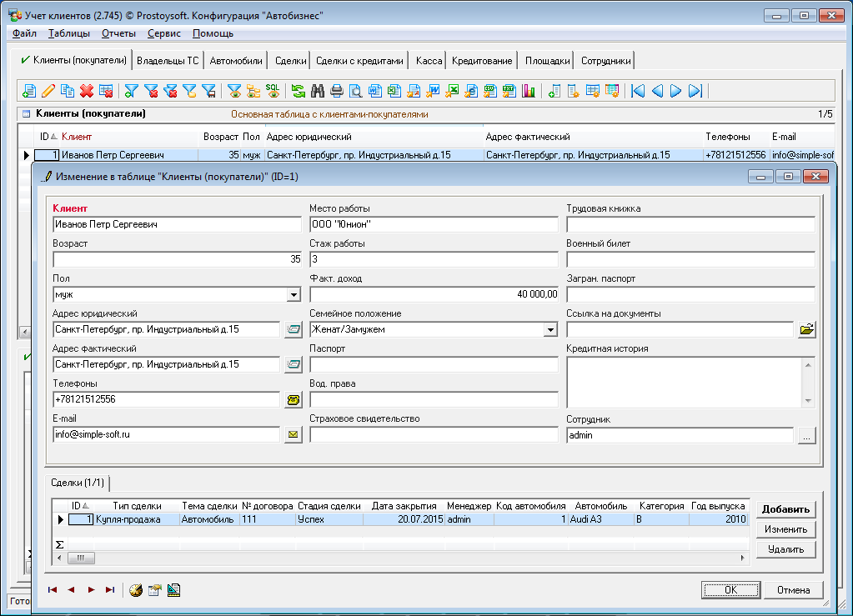Click the envelope icon beside E-mail field

coord(293,434)
